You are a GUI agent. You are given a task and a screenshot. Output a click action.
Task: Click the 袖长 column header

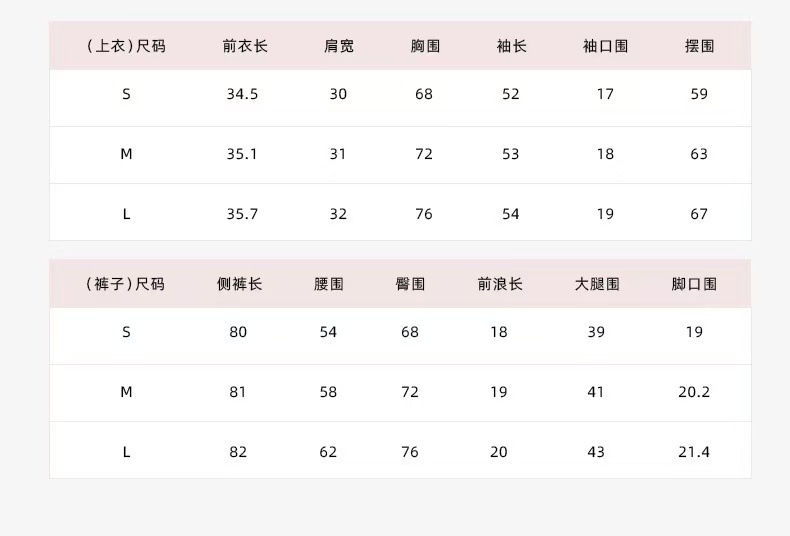tap(511, 46)
